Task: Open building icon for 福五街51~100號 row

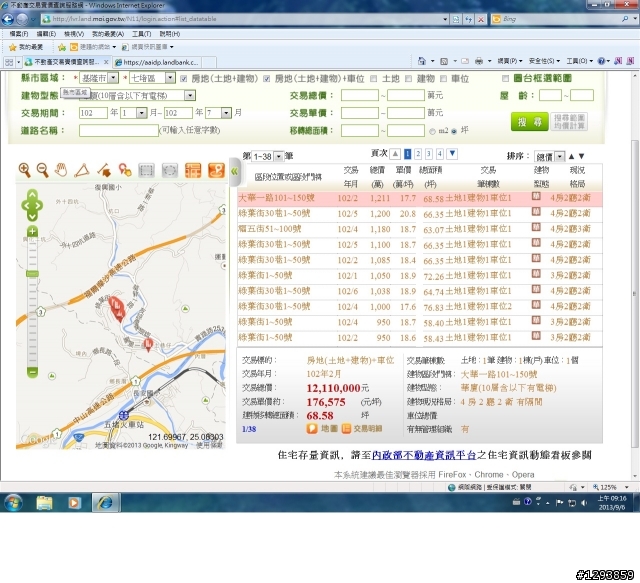Action: [536, 227]
